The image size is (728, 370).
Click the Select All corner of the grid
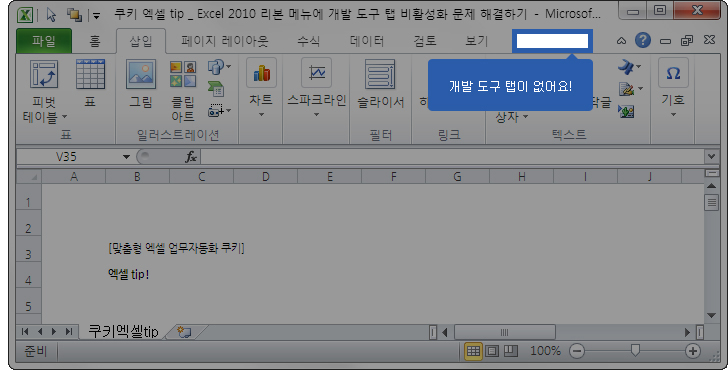tap(29, 177)
